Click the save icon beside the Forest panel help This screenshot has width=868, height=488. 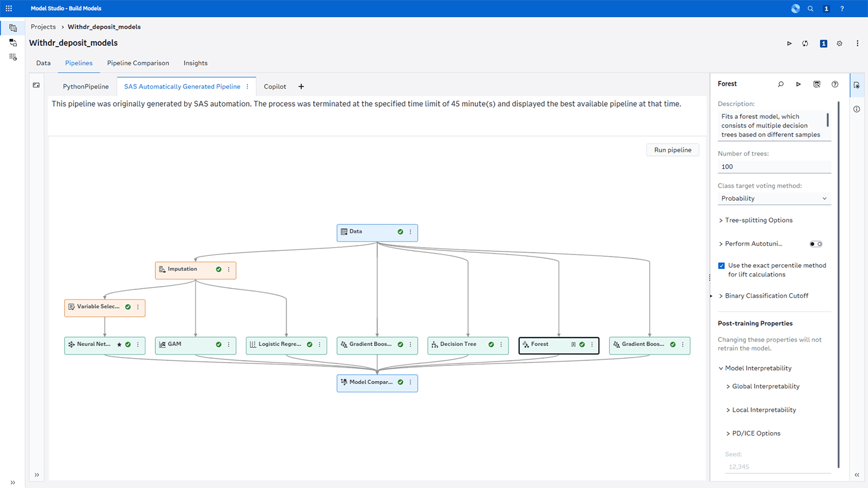tap(816, 84)
